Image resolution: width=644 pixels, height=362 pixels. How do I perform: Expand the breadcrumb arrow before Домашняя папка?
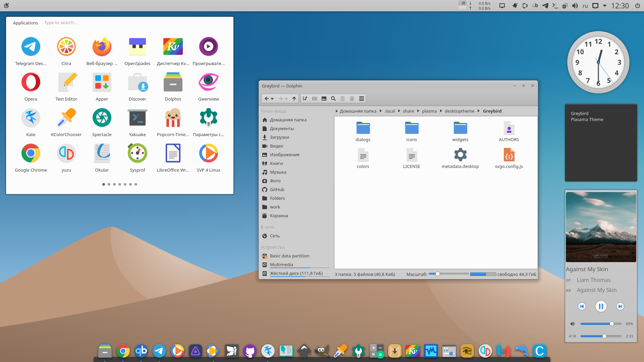[x=336, y=111]
